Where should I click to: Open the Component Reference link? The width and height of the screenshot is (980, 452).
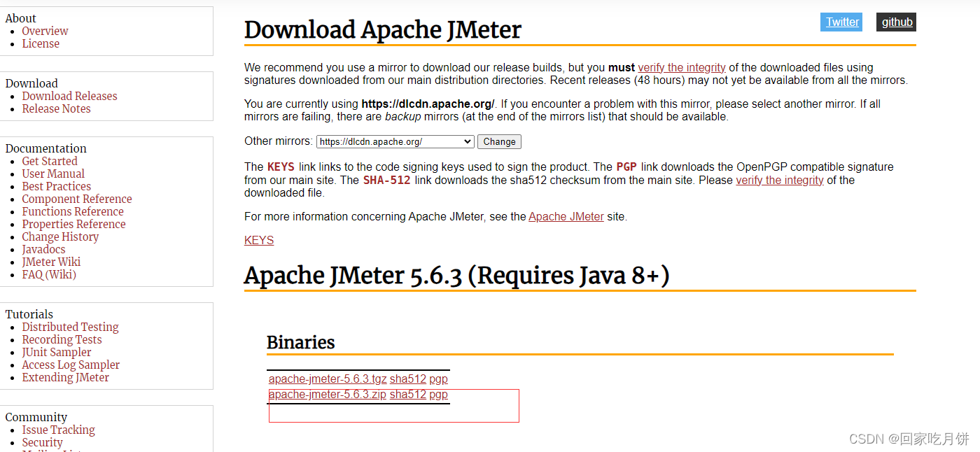coord(77,199)
